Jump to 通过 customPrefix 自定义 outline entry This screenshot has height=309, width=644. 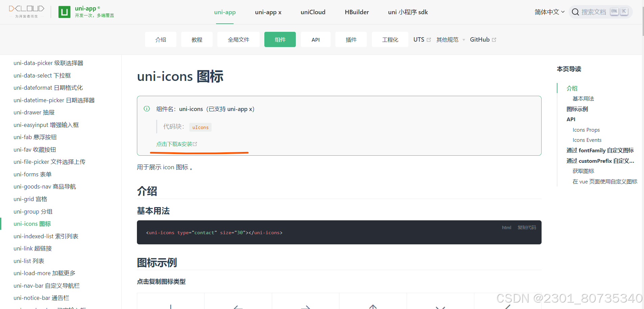pyautogui.click(x=600, y=161)
